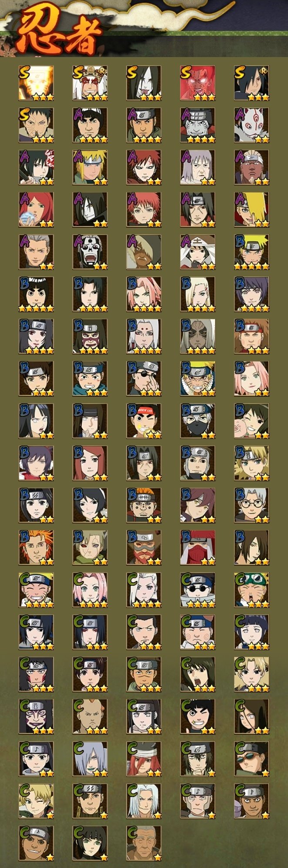
Task: Choose S-rank white-haired Jiraiya with red face markings
Action: coord(90,83)
